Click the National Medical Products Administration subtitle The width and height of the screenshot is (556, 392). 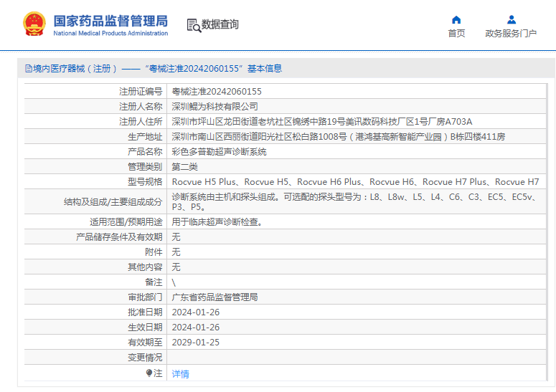(x=110, y=34)
